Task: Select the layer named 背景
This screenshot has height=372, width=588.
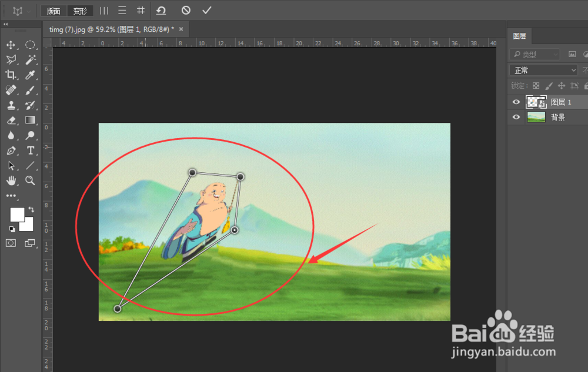Action: (557, 118)
